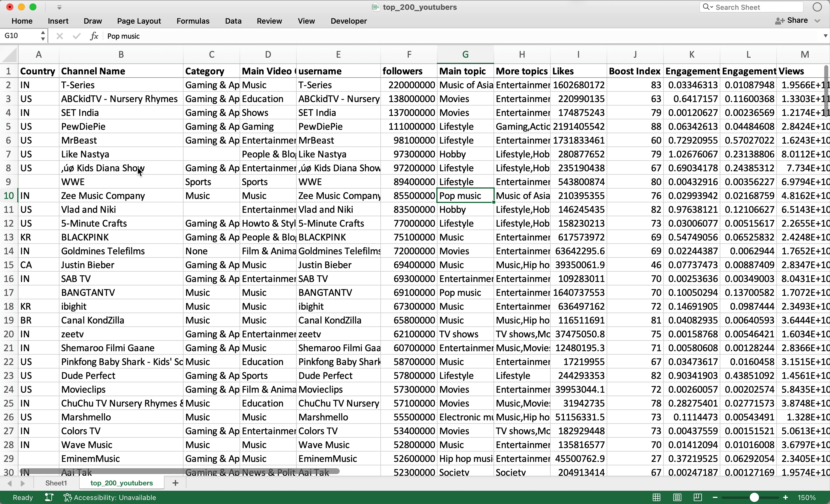Click the confirm checkmark in formula bar

click(76, 36)
